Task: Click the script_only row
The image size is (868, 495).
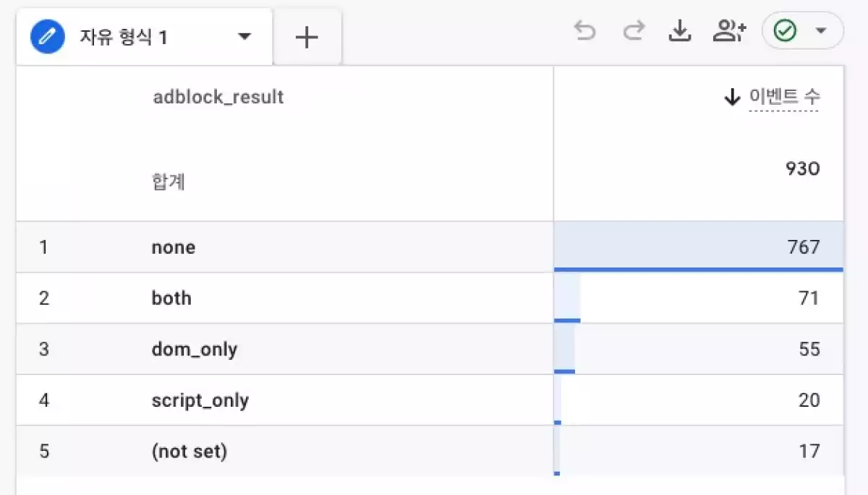Action: coord(200,400)
